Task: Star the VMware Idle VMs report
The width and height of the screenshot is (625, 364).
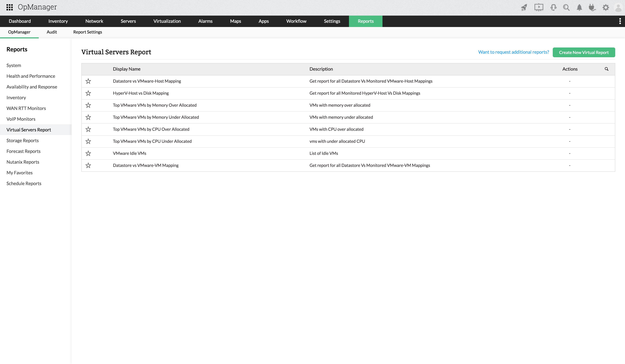Action: coord(88,153)
